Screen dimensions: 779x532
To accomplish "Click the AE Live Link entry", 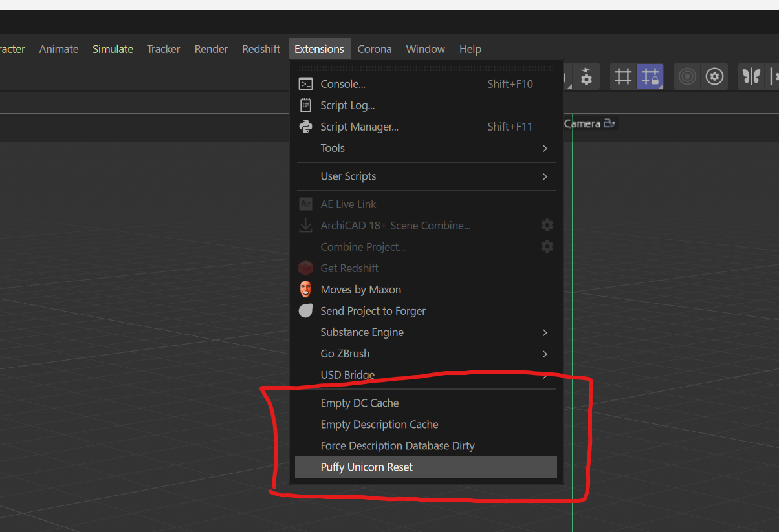I will [426, 204].
